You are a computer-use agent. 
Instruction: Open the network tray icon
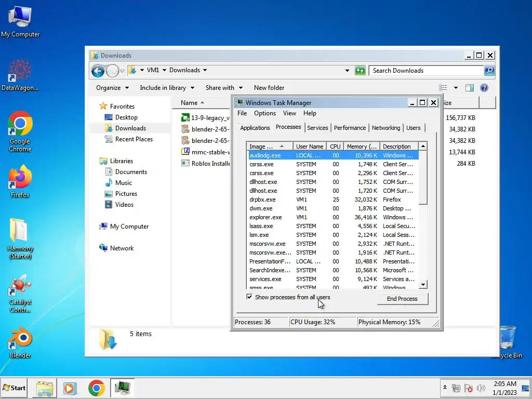pos(456,388)
